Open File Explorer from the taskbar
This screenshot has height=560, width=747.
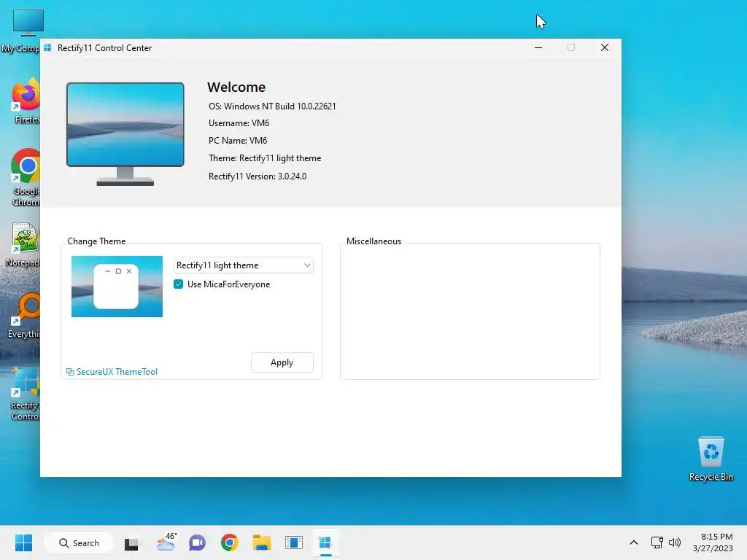(262, 542)
